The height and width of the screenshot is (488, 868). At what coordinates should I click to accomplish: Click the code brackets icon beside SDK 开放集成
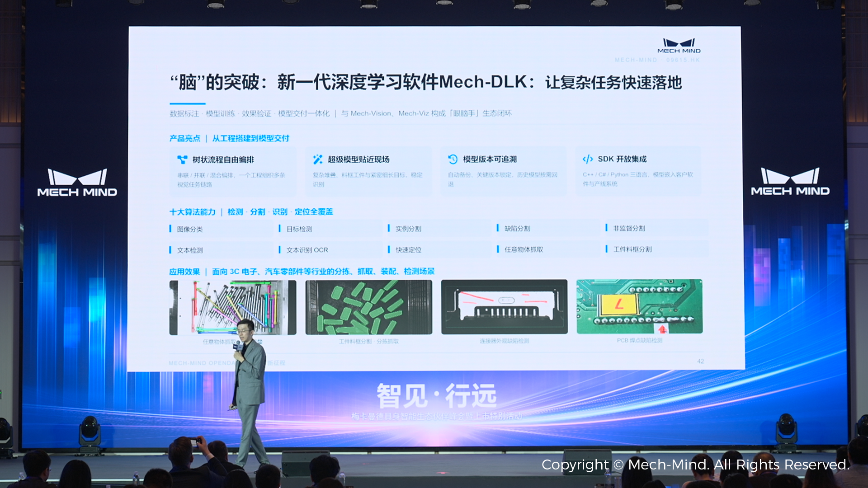pos(588,159)
